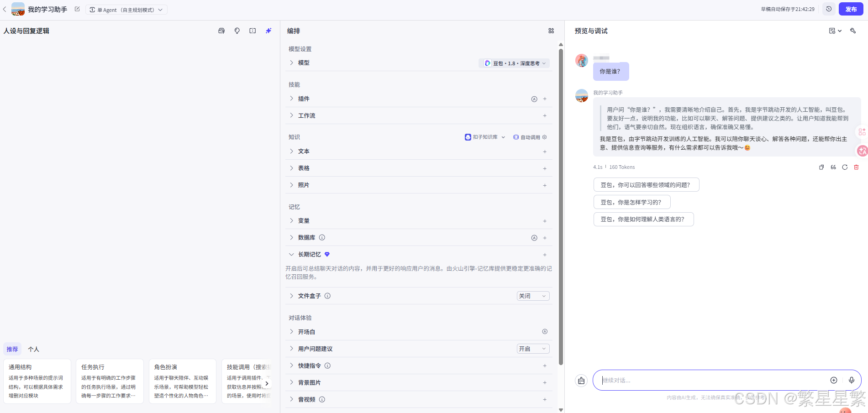Expand the 插件 row
This screenshot has height=413, width=868.
click(291, 99)
